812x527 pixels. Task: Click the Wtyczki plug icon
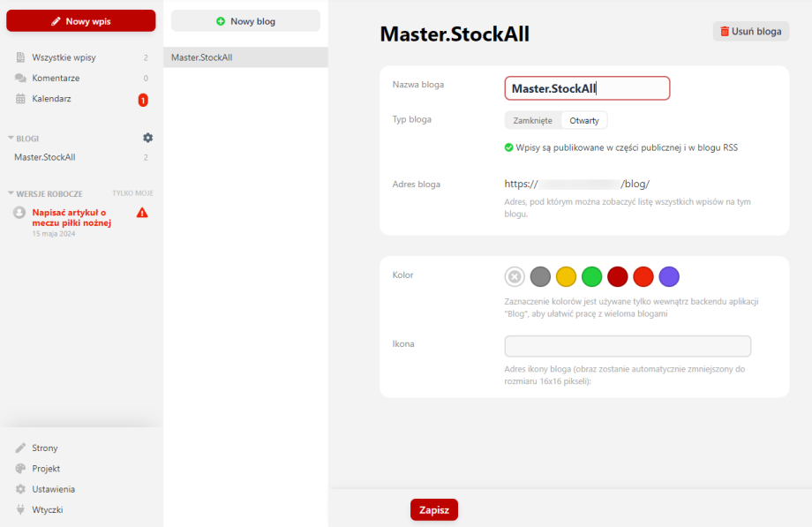point(20,509)
